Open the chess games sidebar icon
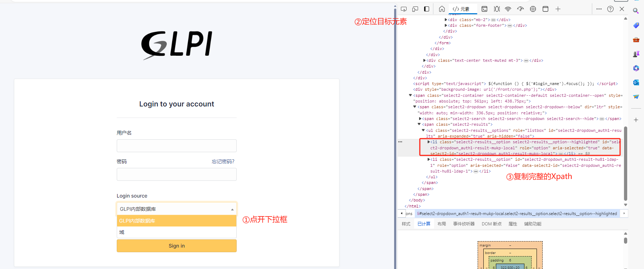644x269 pixels. point(636,54)
